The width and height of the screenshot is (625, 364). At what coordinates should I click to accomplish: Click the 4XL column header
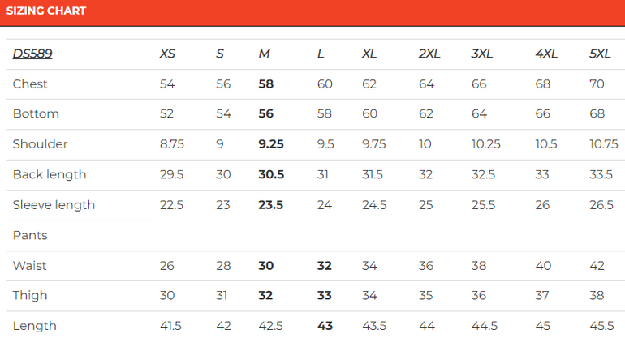[x=546, y=54]
